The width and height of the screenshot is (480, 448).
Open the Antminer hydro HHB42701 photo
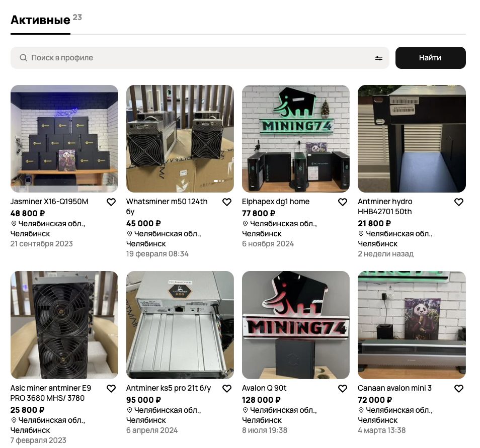click(x=412, y=139)
